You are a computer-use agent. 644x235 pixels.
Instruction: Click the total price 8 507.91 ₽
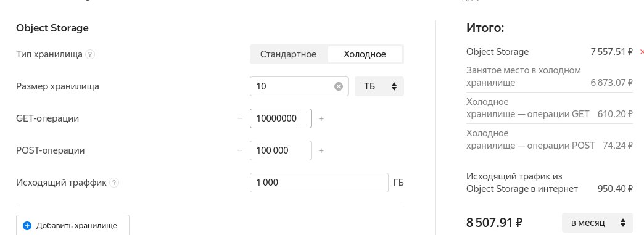point(494,223)
